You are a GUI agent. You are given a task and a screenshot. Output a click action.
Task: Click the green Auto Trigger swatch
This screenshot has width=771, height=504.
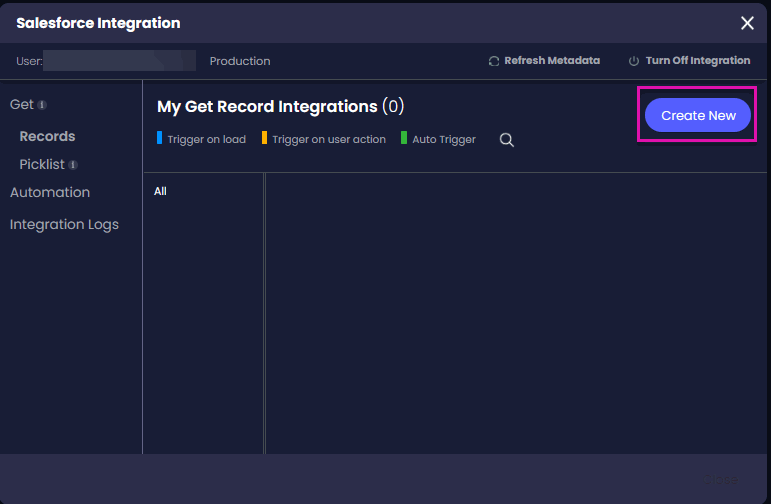[404, 138]
